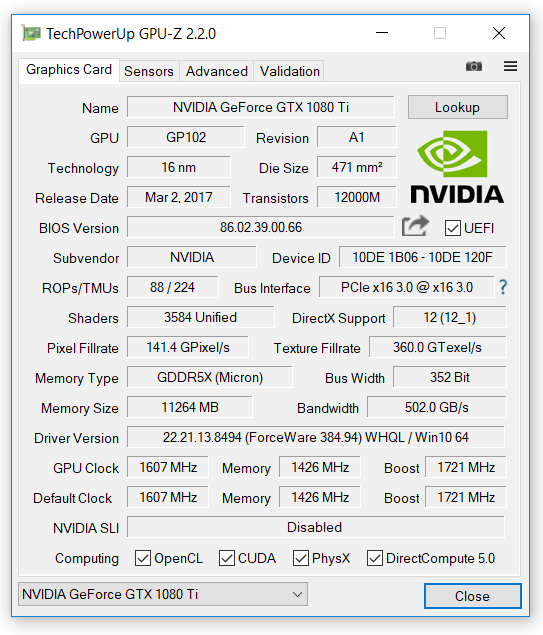Click the Bus Interface question mark icon
Viewport: 543px width, 635px height.
coord(503,287)
